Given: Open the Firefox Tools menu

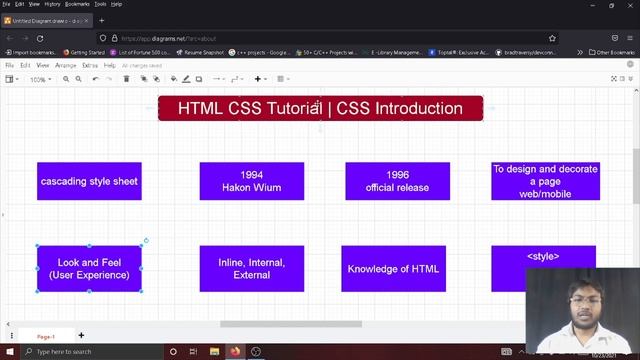Looking at the screenshot, I should (x=100, y=4).
